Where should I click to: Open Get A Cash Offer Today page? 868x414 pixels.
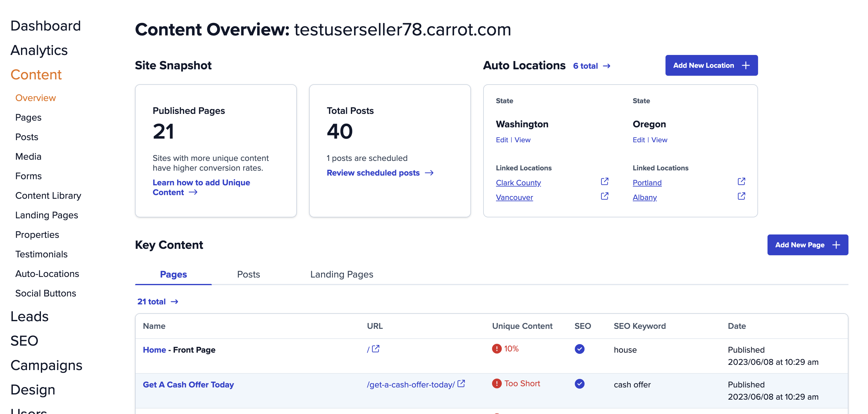point(188,384)
